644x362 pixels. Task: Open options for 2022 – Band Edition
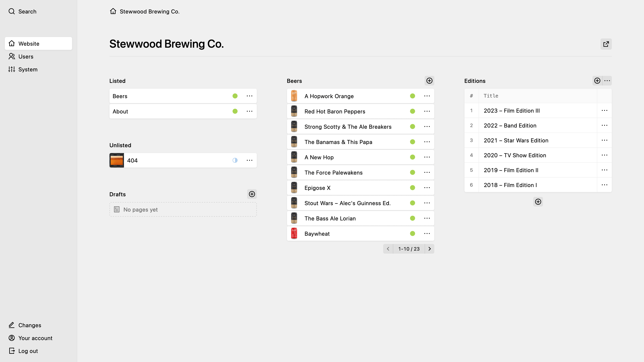(x=605, y=125)
